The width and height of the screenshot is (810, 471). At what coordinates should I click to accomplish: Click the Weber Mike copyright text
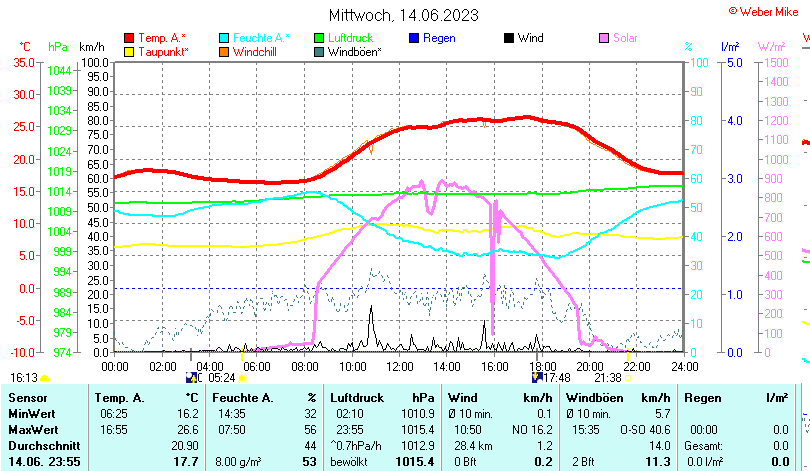pos(765,11)
